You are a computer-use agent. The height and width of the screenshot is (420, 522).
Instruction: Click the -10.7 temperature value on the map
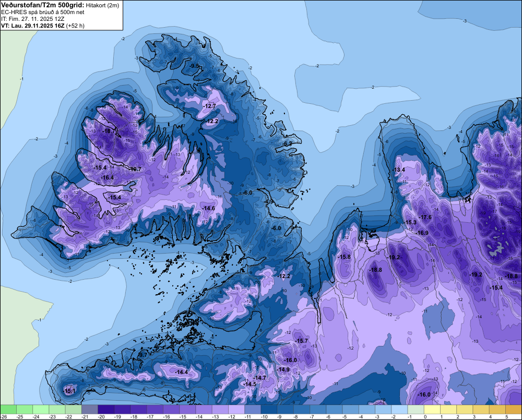(135, 169)
